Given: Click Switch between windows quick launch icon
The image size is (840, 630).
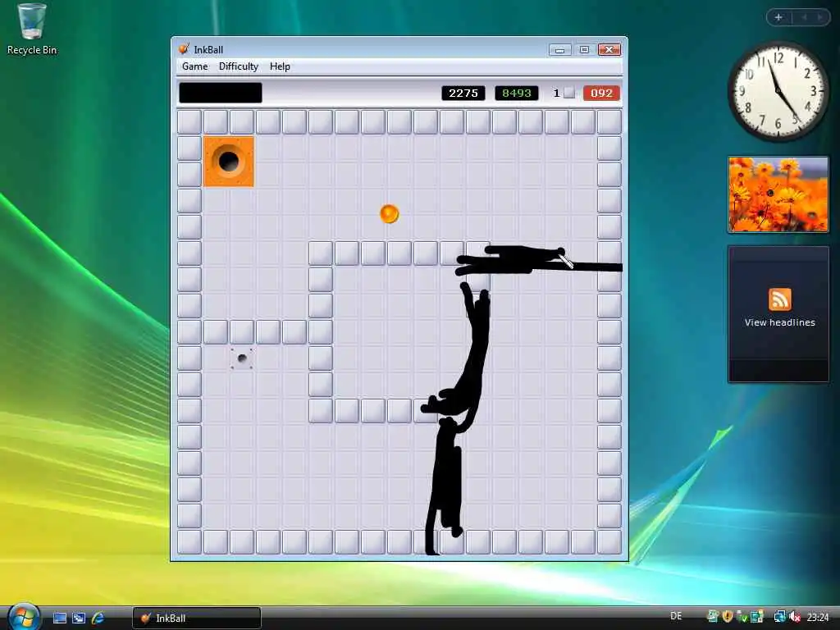Looking at the screenshot, I should [x=79, y=619].
